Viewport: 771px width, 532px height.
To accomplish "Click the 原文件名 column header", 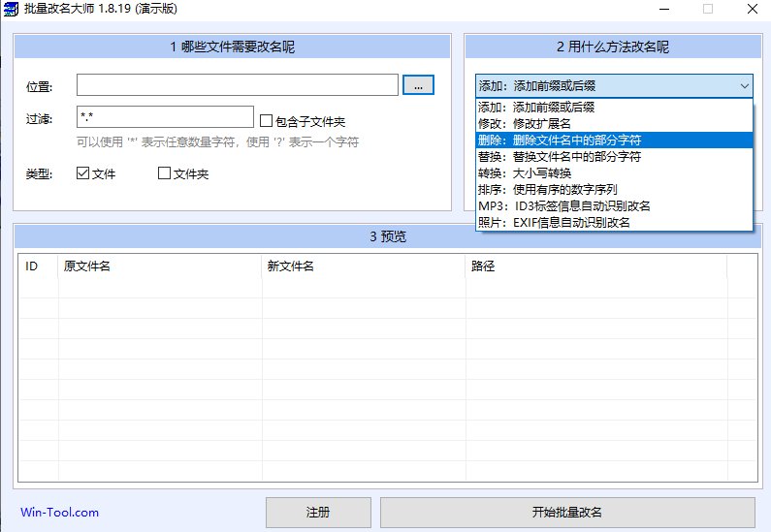I will click(x=160, y=266).
